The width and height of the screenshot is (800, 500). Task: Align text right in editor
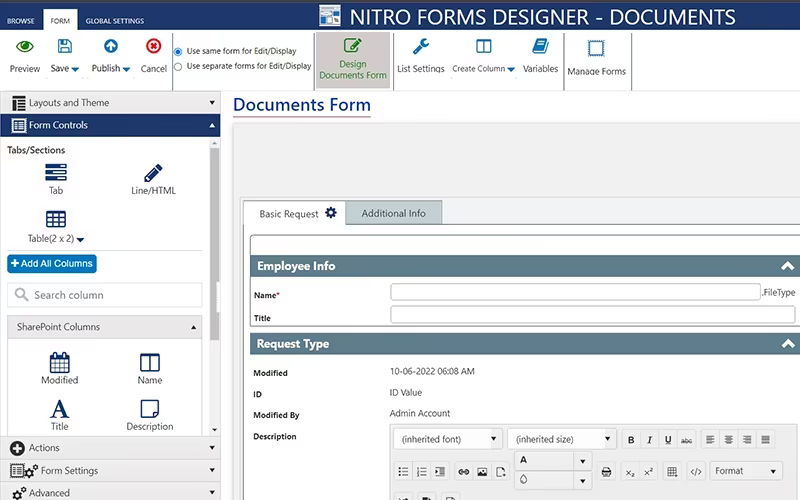(747, 440)
